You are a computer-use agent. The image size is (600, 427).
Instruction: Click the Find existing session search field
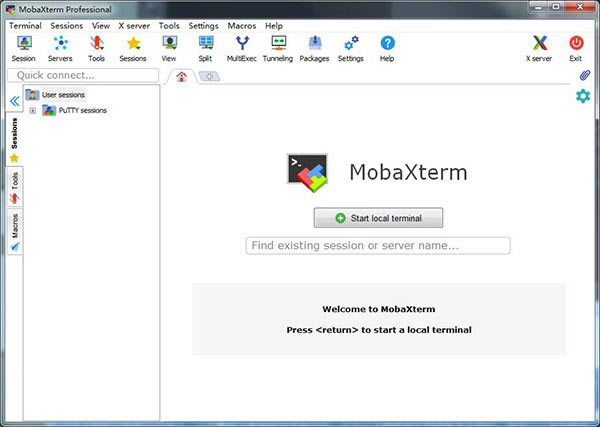click(x=378, y=246)
